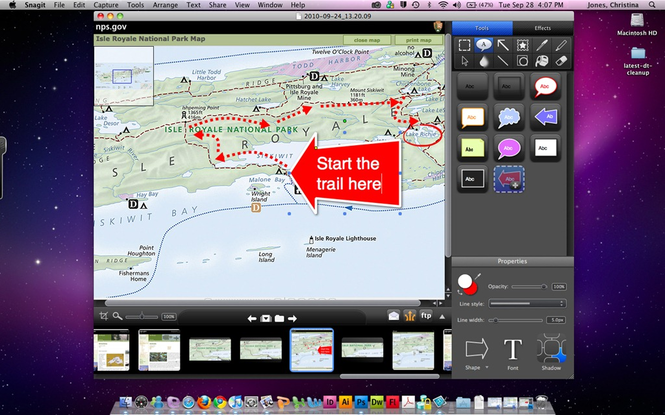Open the Shape dropdown arrow
Viewport: 665px width, 415px height.
(x=487, y=368)
